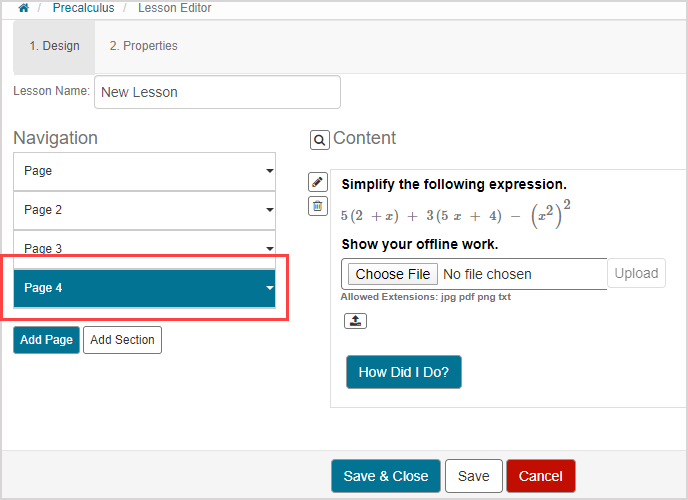The image size is (688, 500).
Task: Expand the Page dropdown arrow
Action: click(x=270, y=171)
